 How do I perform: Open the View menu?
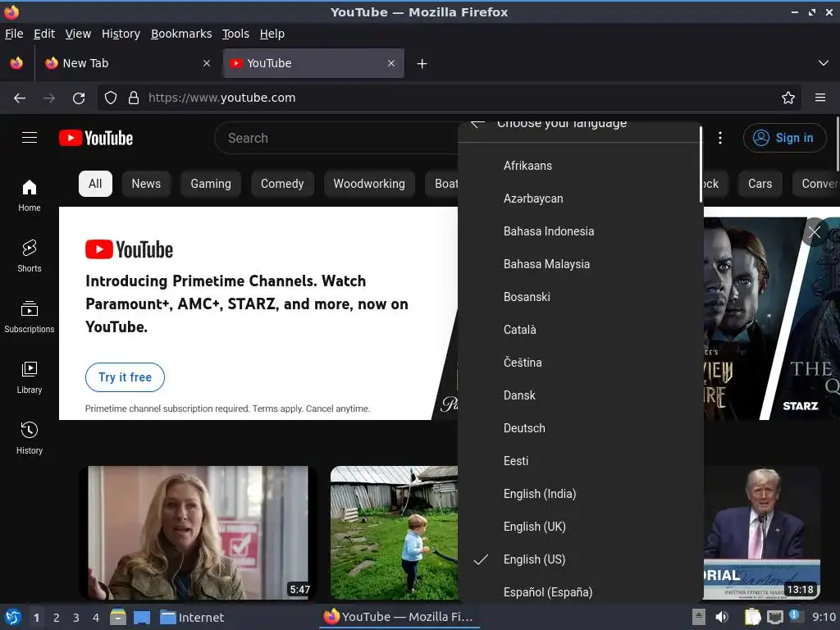point(78,34)
